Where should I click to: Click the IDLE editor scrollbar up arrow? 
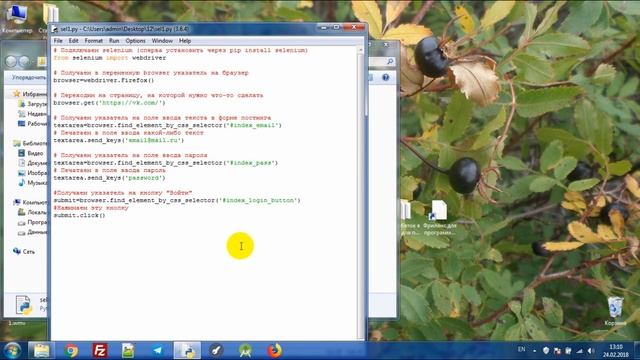(360, 50)
